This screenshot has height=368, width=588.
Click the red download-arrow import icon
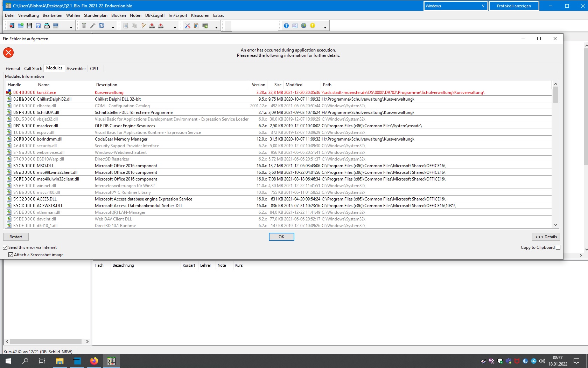152,26
